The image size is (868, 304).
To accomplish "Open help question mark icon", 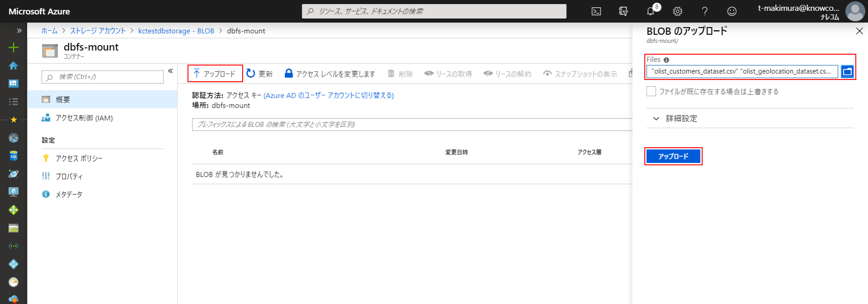I will (704, 11).
